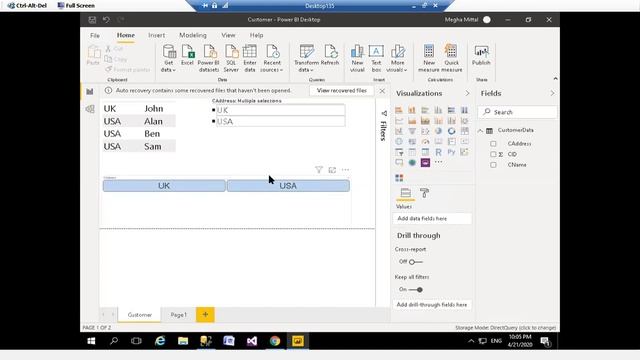Select the Gauge visual
The height and width of the screenshot is (360, 640).
425,142
